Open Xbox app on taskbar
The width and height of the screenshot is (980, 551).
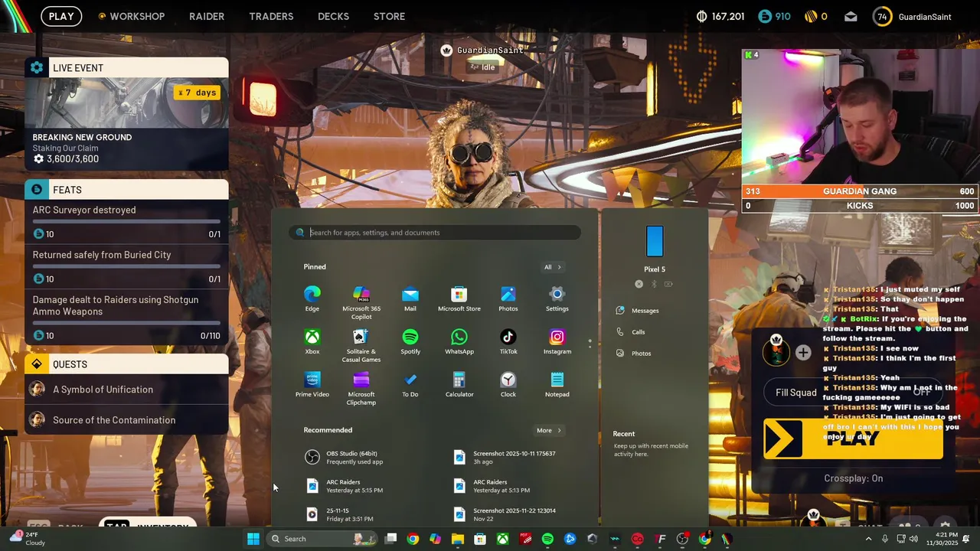click(502, 539)
